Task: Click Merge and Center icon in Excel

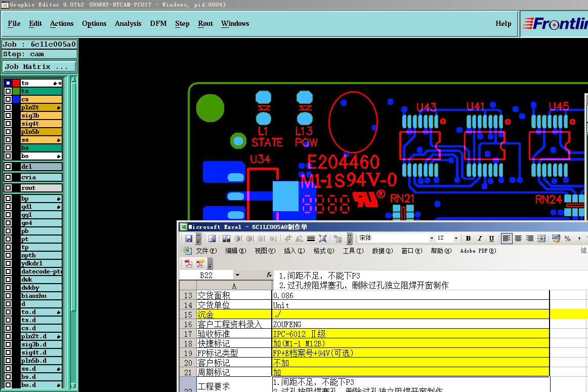Action: click(x=541, y=239)
